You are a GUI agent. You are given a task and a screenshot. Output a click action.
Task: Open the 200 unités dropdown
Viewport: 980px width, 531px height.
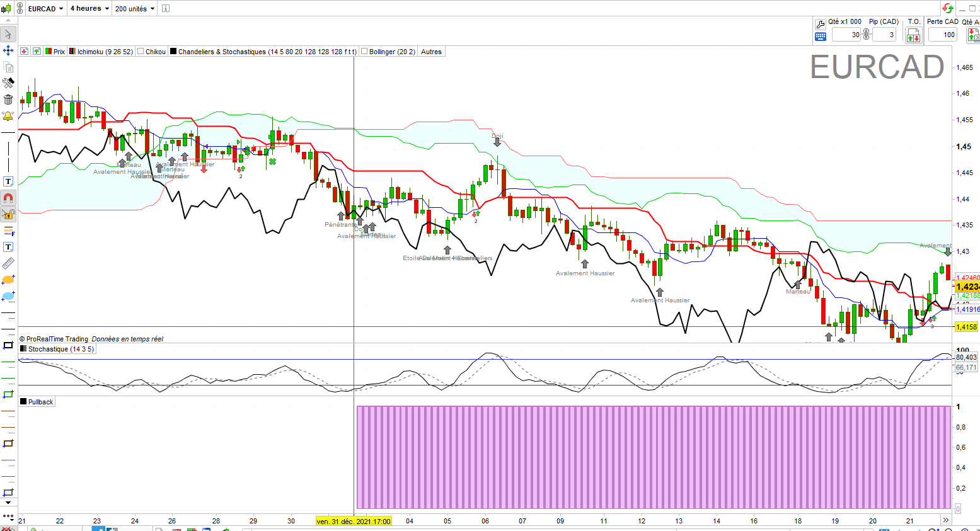coord(135,9)
